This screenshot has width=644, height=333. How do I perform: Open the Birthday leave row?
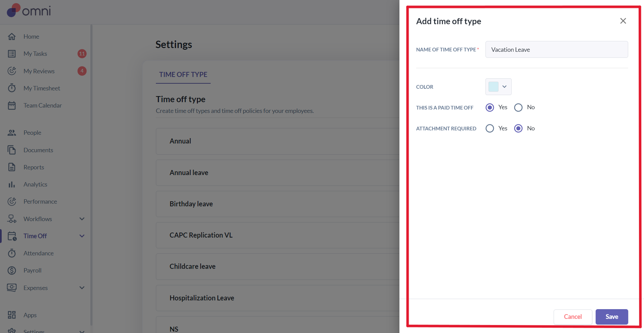277,204
